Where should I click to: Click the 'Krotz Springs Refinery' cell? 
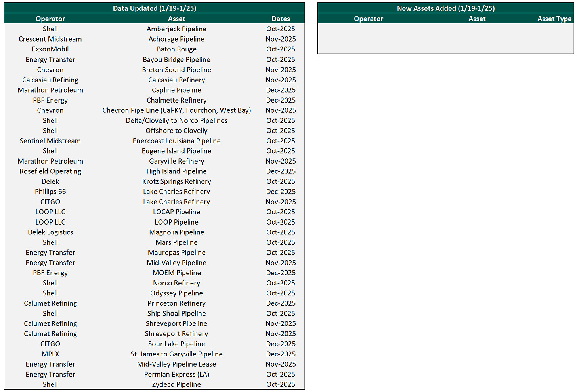coord(176,181)
